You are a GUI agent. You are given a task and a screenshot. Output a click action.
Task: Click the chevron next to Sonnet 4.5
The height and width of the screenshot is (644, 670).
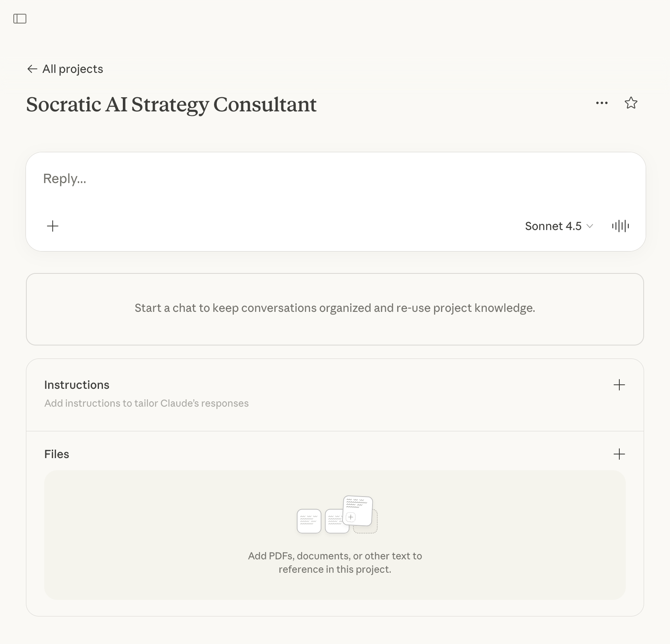(590, 226)
